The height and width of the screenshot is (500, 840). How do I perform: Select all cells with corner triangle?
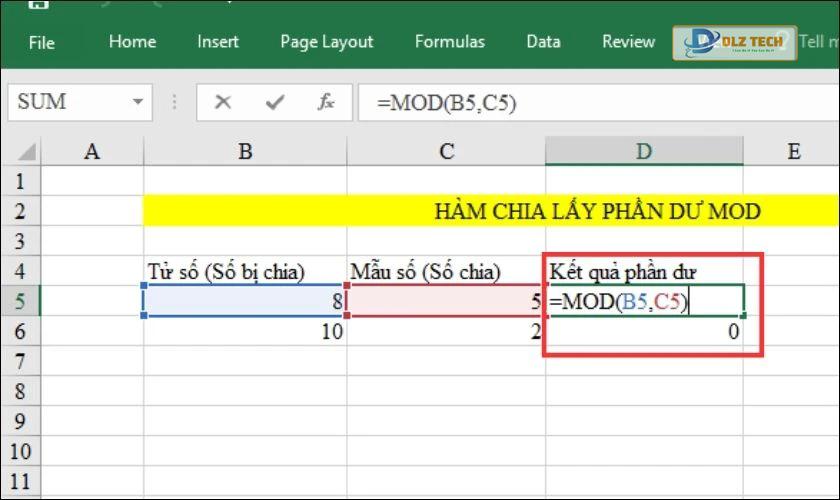[x=26, y=152]
